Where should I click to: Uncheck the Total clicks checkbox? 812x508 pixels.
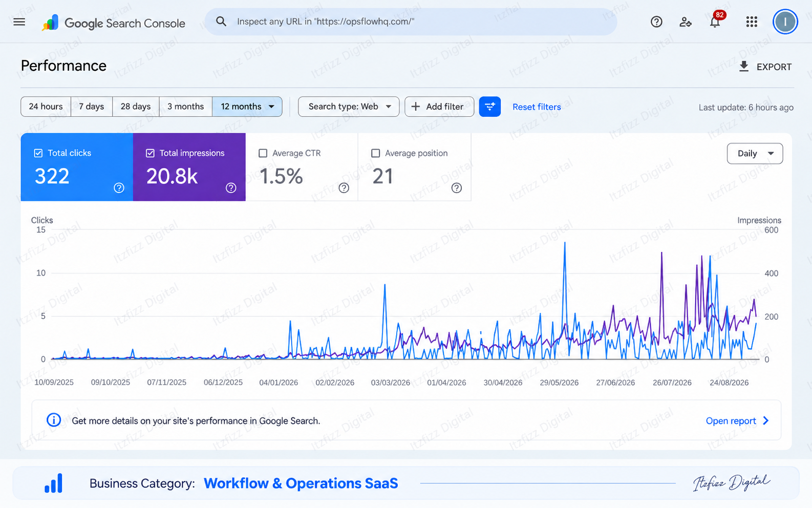point(38,153)
